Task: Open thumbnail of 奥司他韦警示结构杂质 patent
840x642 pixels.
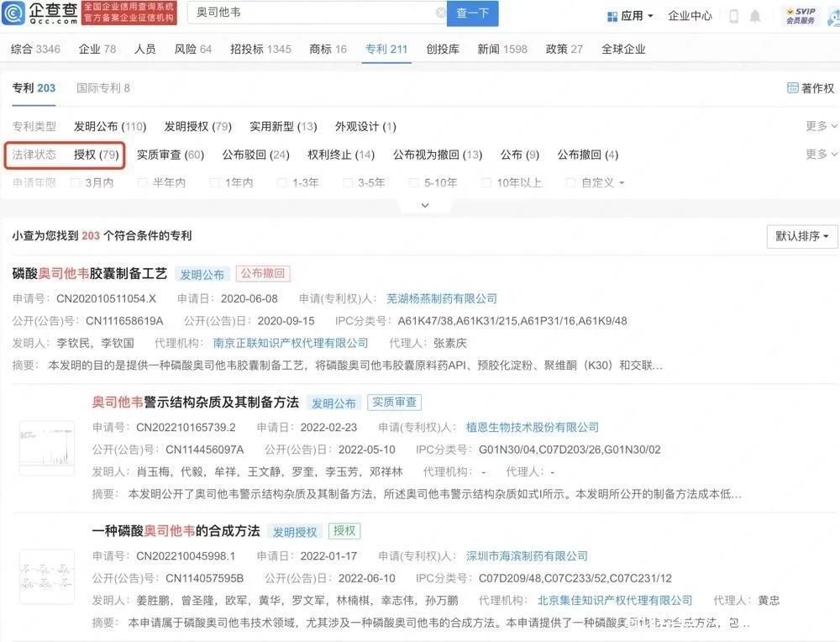Action: point(46,448)
